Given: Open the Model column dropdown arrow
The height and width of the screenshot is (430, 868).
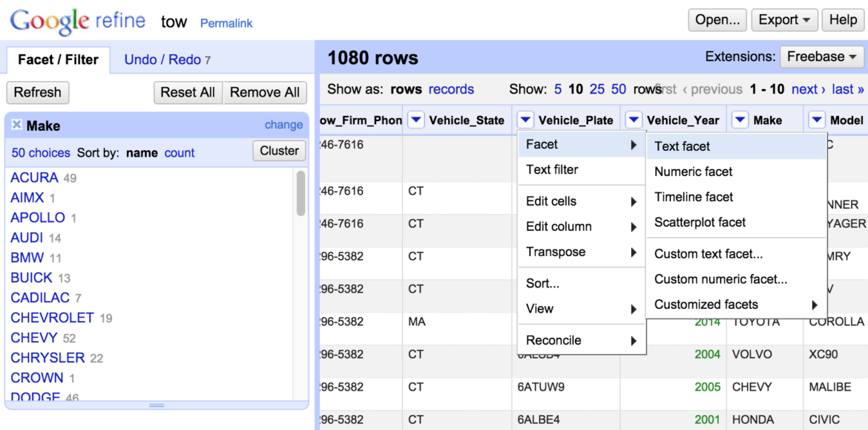Looking at the screenshot, I should point(817,120).
